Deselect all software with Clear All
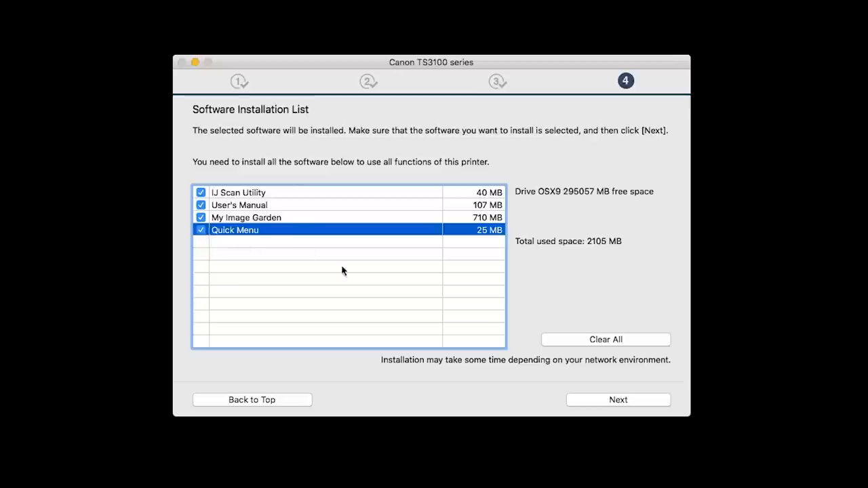This screenshot has width=868, height=488. pyautogui.click(x=606, y=340)
